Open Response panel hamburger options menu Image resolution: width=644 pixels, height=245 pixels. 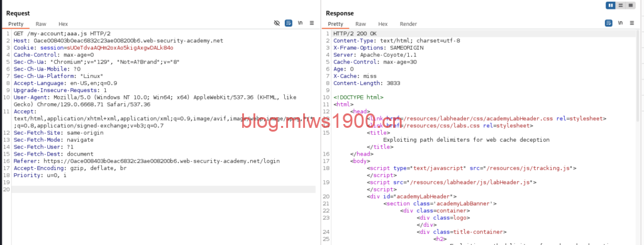click(x=631, y=23)
